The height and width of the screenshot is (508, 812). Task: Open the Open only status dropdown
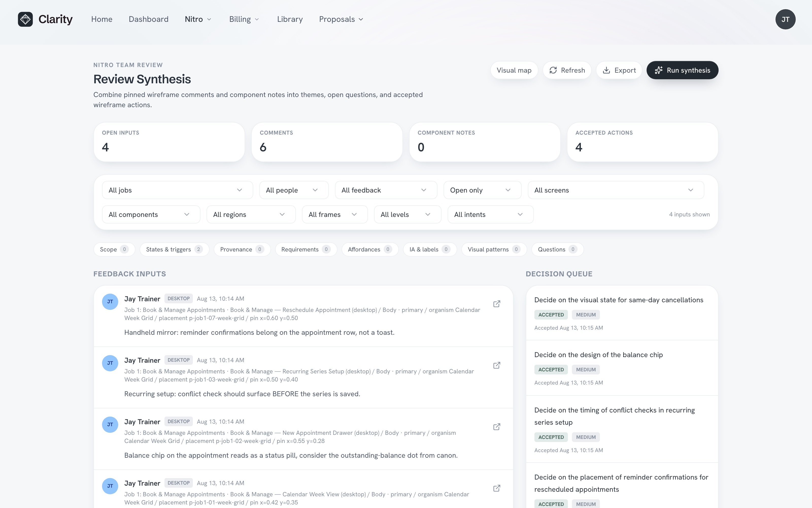coord(482,190)
